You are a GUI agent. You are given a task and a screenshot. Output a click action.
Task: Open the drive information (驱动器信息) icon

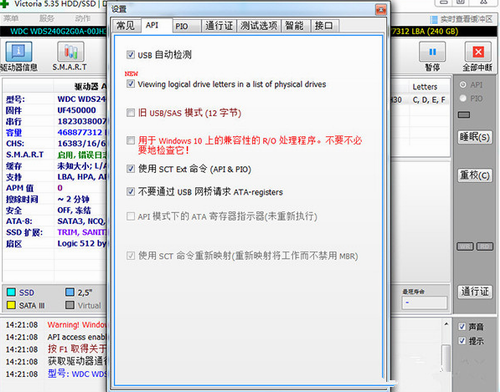click(x=19, y=52)
